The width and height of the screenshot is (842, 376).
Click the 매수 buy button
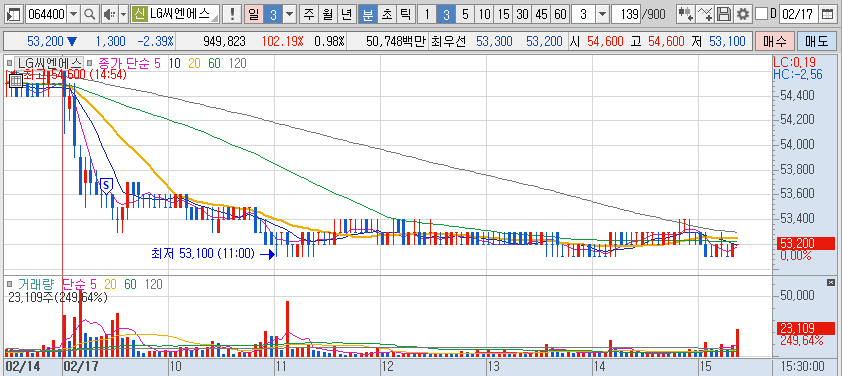pyautogui.click(x=774, y=41)
